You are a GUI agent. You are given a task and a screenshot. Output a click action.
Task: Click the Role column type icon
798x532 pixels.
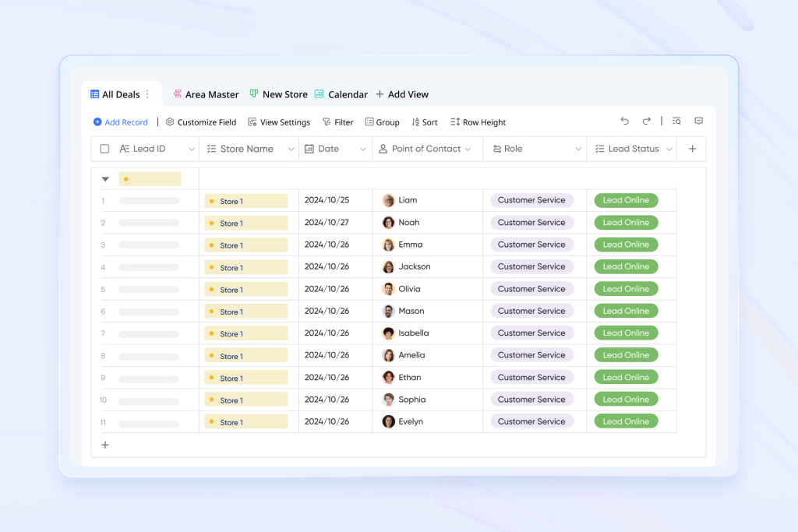point(496,149)
